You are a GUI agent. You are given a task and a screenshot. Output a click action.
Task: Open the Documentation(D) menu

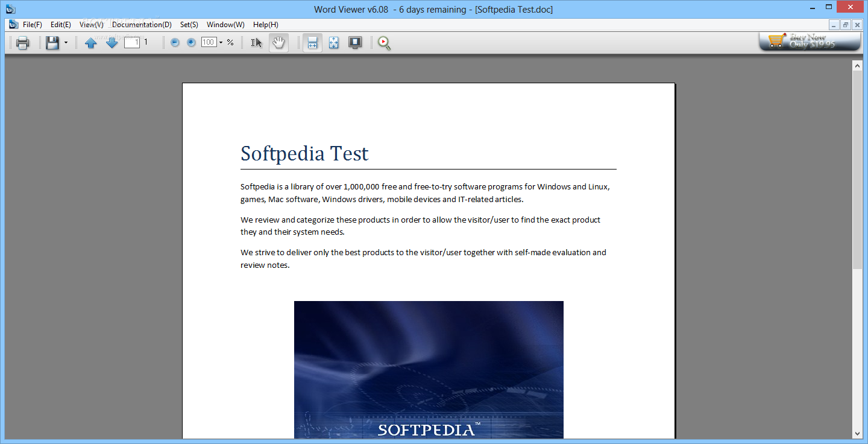click(142, 25)
